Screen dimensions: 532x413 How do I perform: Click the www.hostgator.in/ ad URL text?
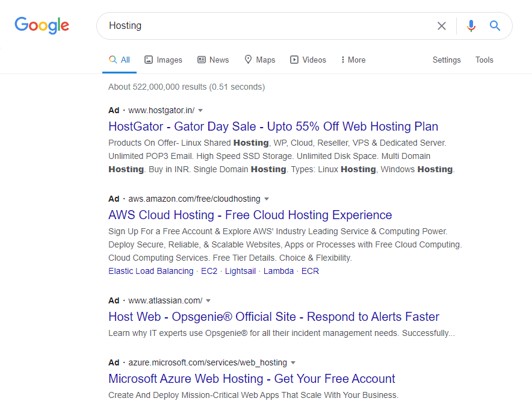pyautogui.click(x=161, y=111)
